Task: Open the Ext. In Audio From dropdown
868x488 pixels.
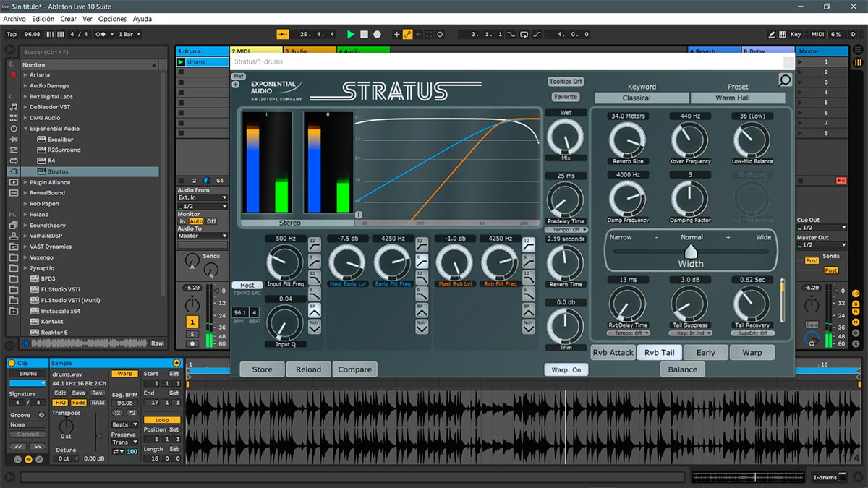Action: coord(203,197)
